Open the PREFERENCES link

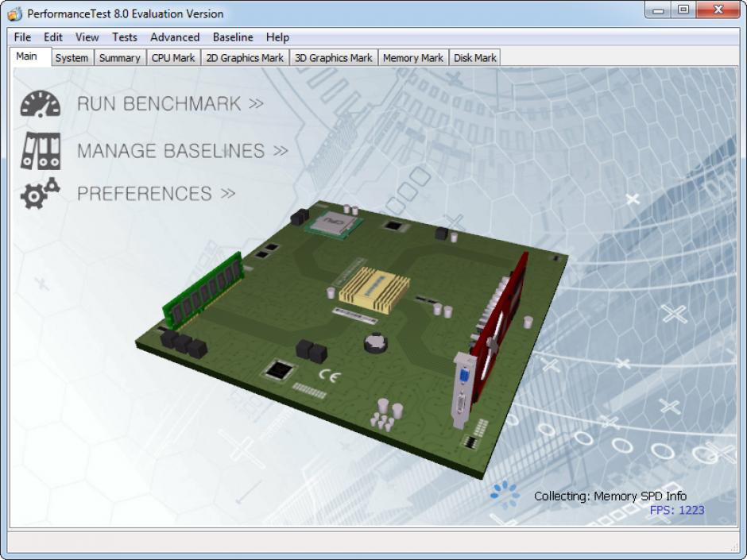(x=157, y=193)
